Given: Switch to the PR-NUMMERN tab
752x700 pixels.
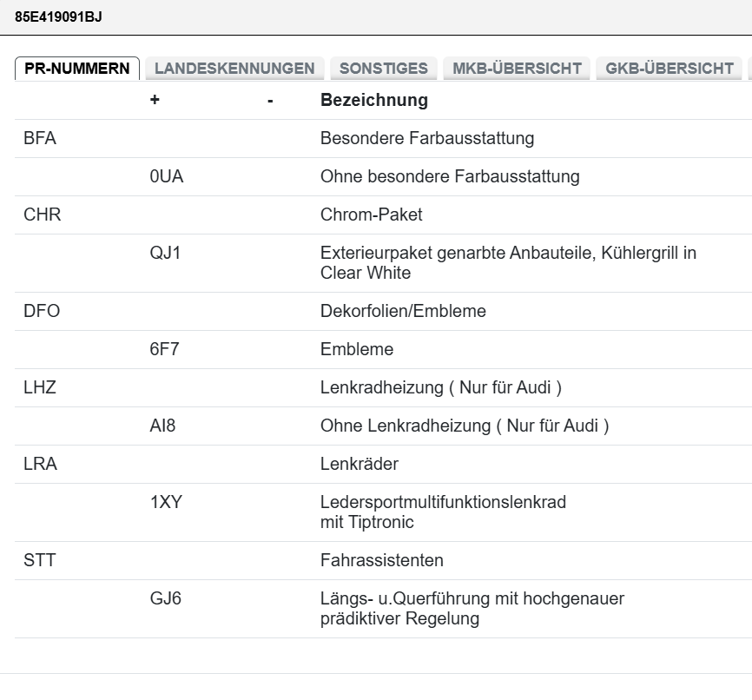Looking at the screenshot, I should pos(77,69).
